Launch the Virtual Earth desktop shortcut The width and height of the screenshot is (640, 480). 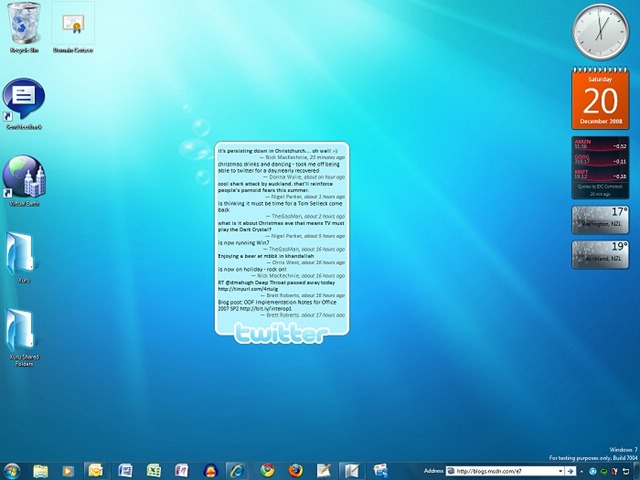23,177
